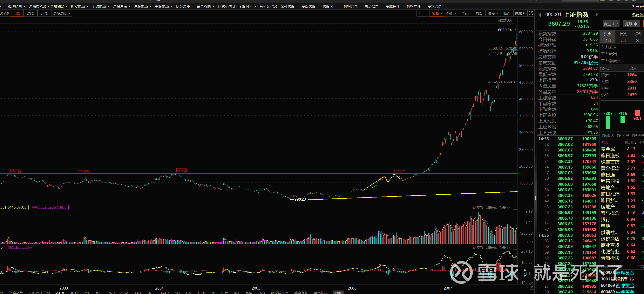Viewport: 644px width, 294px height.
Task: Switch to 周线 weekly chart tab
Action: pyautogui.click(x=31, y=13)
